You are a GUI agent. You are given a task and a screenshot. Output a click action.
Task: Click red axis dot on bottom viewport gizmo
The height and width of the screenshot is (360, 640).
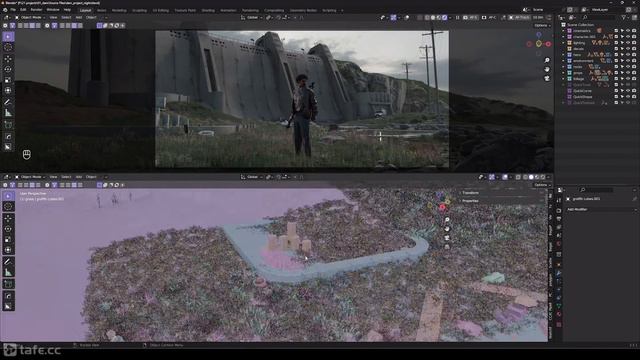tap(442, 207)
